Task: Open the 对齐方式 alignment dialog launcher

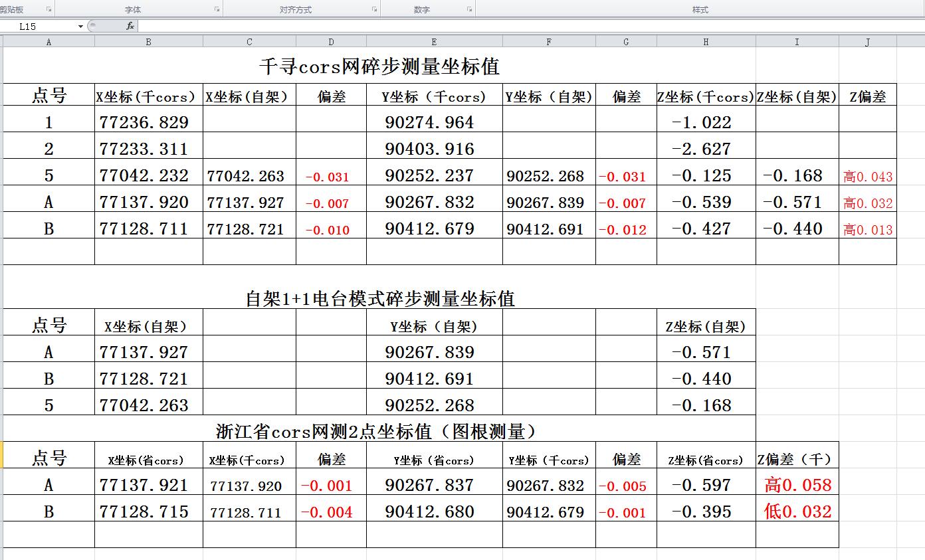Action: pos(375,9)
